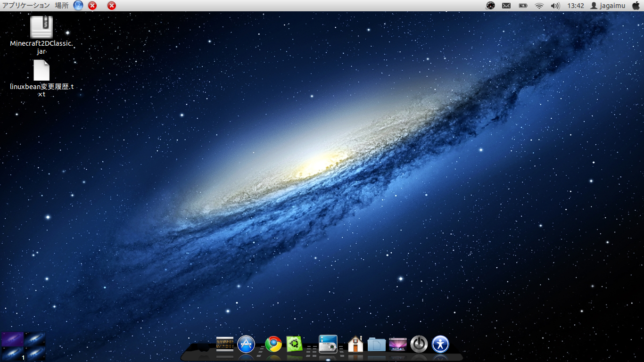Viewport: 644px width, 362px height.
Task: Launch the App Store dock icon
Action: pos(246,344)
